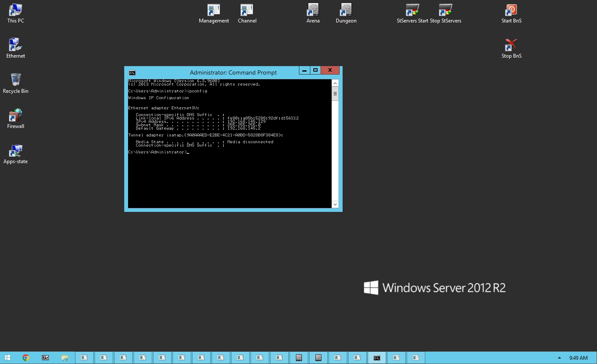Select the Apps-state desktop shortcut
The image size is (597, 364).
point(16,154)
